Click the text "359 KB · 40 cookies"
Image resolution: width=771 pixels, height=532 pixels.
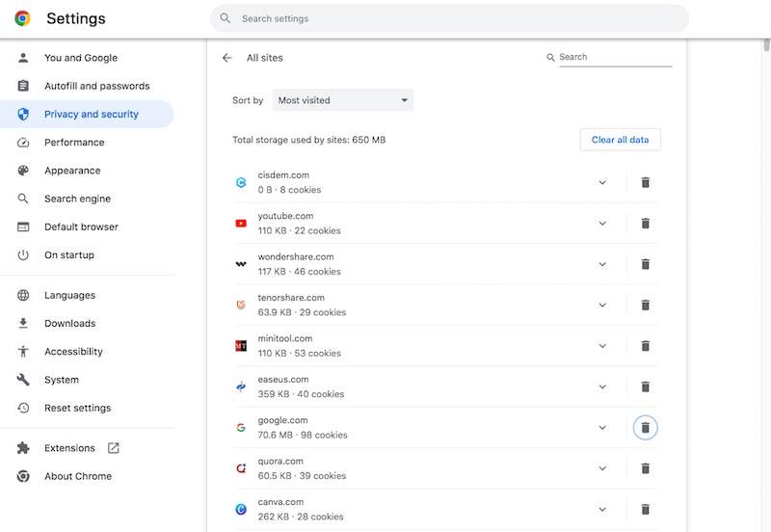click(301, 394)
